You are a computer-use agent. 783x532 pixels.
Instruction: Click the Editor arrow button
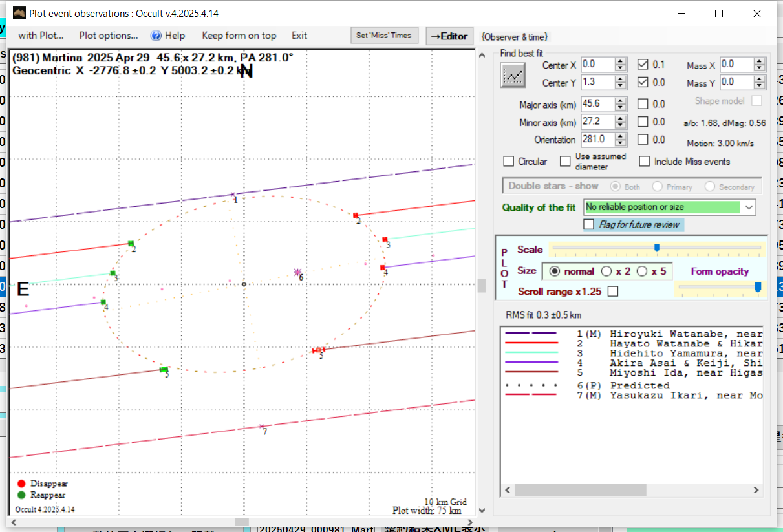449,36
